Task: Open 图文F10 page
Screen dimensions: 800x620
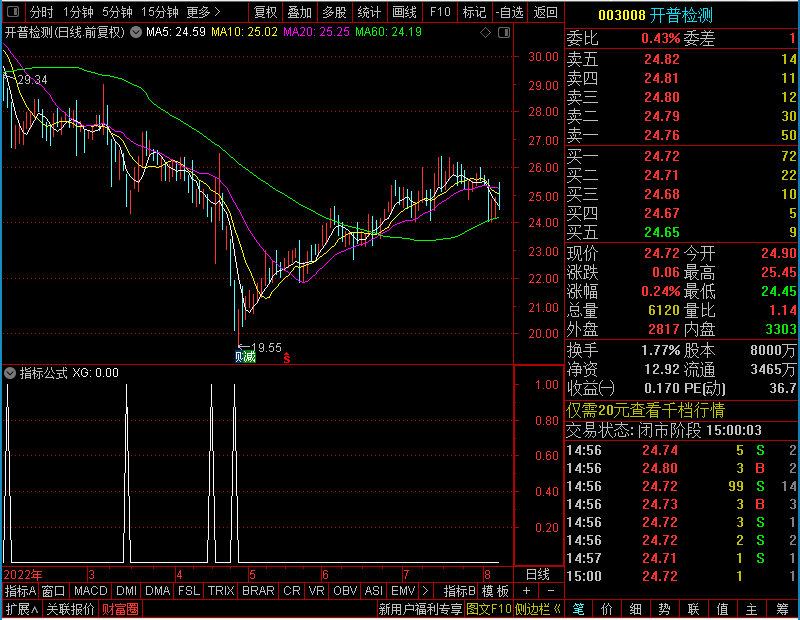Action: click(489, 609)
